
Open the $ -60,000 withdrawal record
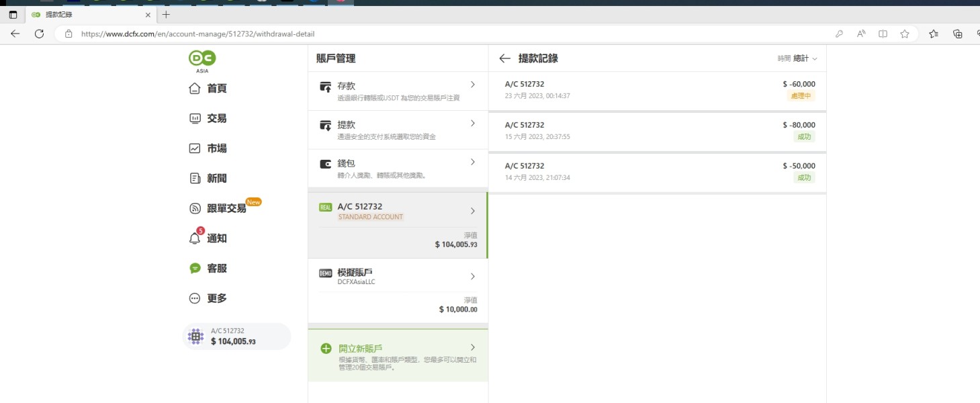657,91
